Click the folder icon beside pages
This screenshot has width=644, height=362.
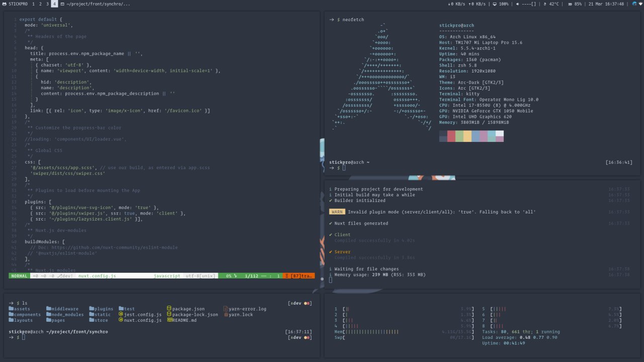[49, 320]
